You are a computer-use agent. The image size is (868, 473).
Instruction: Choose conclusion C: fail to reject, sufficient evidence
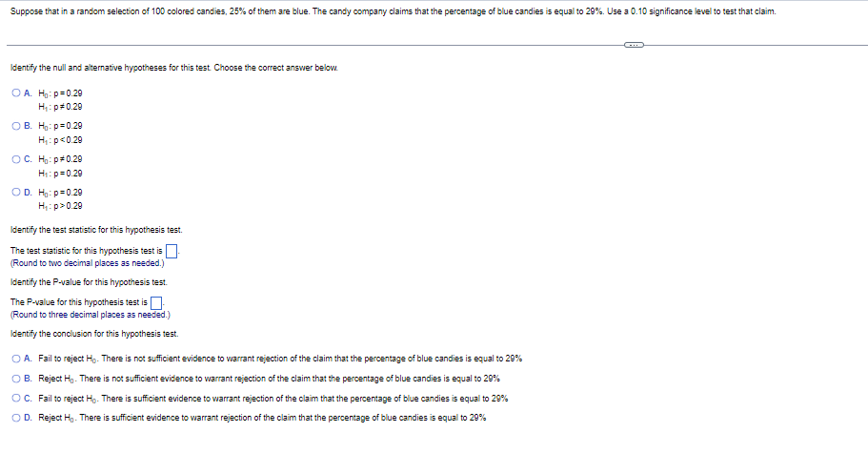tap(16, 399)
